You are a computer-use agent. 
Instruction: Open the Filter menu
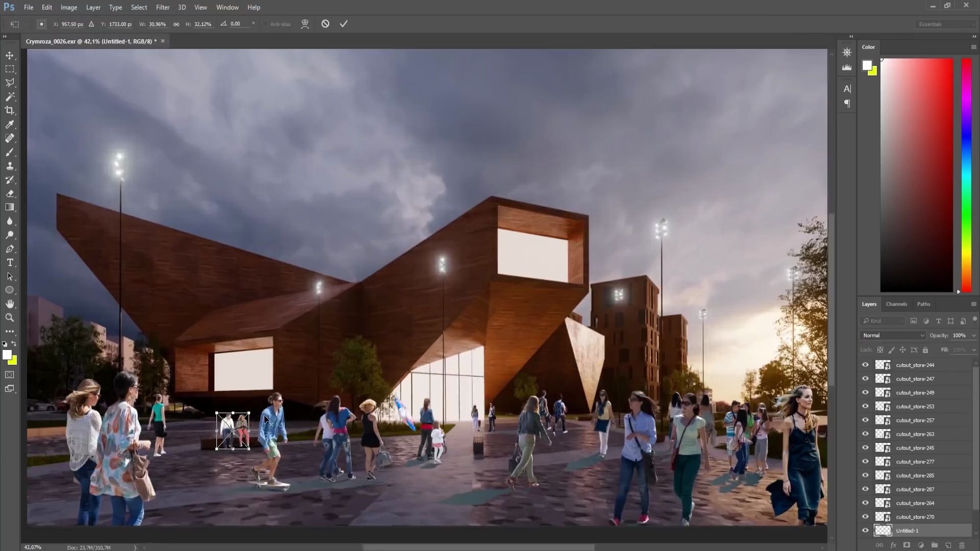pos(162,7)
